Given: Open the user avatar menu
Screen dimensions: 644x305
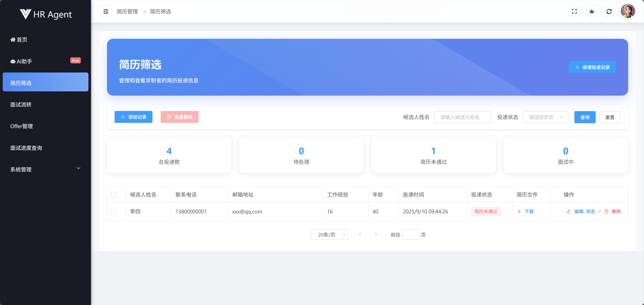Looking at the screenshot, I should [627, 11].
